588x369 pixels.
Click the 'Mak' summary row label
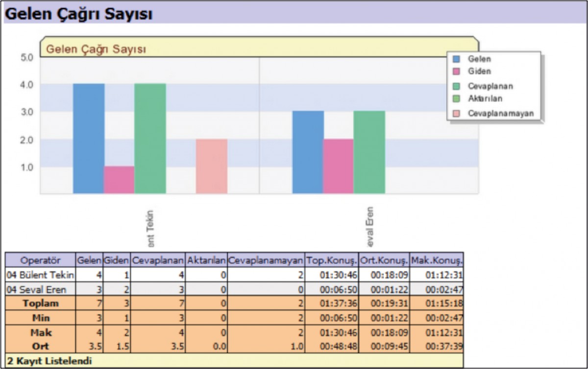click(41, 332)
